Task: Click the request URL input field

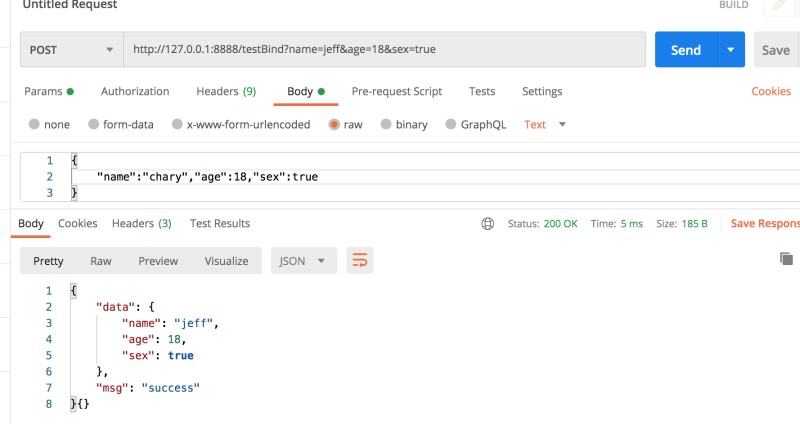Action: 385,49
